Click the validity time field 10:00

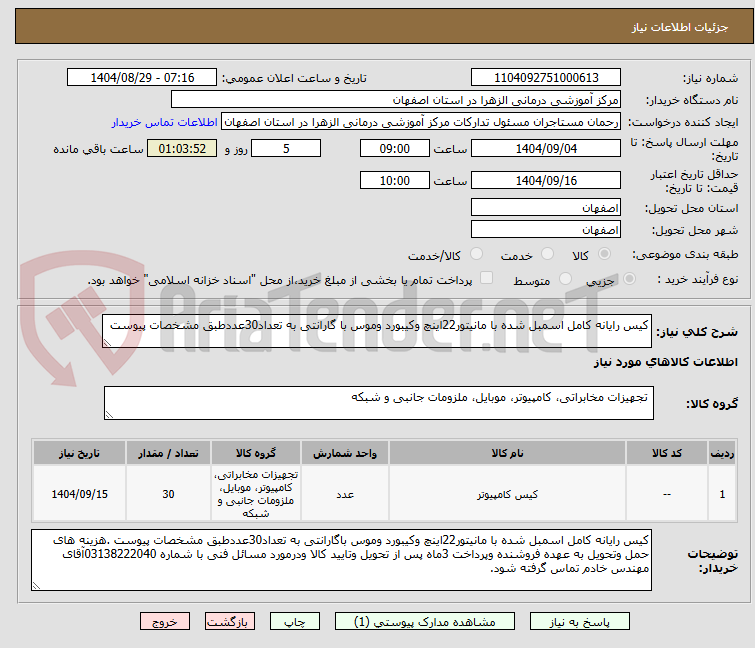(x=395, y=181)
